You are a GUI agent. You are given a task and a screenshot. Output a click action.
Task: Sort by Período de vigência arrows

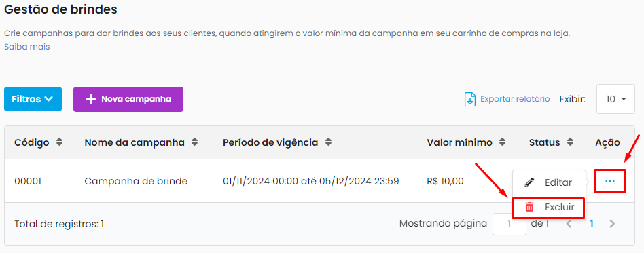coord(328,142)
